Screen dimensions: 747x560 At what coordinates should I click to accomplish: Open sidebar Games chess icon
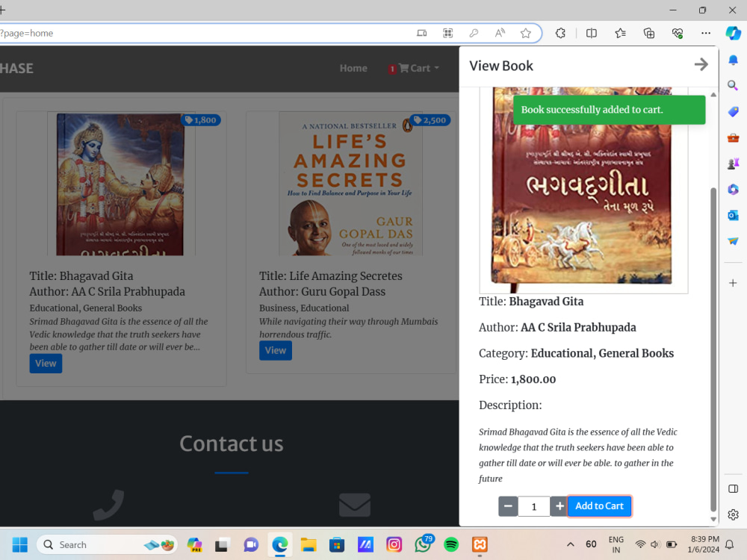pyautogui.click(x=734, y=164)
